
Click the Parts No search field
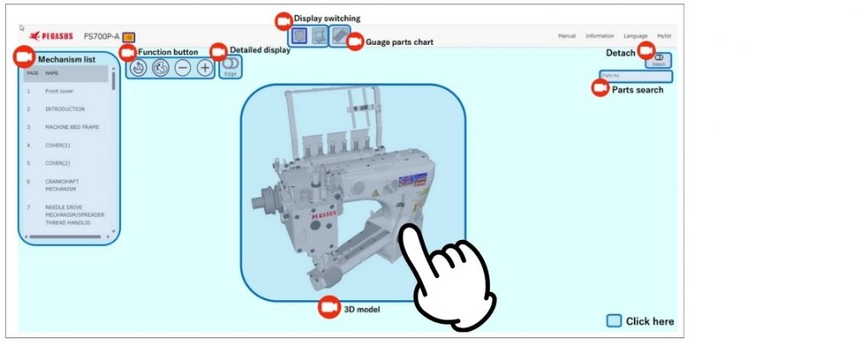(636, 75)
